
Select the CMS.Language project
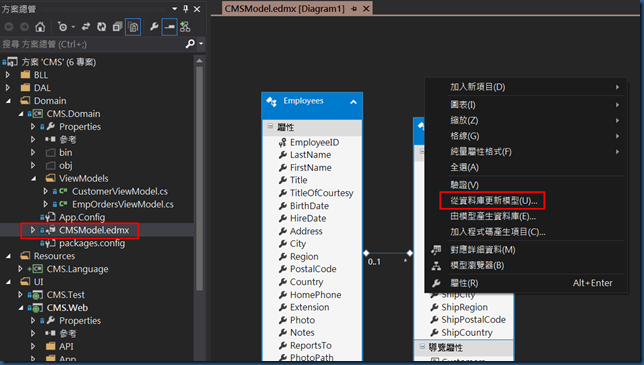[x=77, y=269]
